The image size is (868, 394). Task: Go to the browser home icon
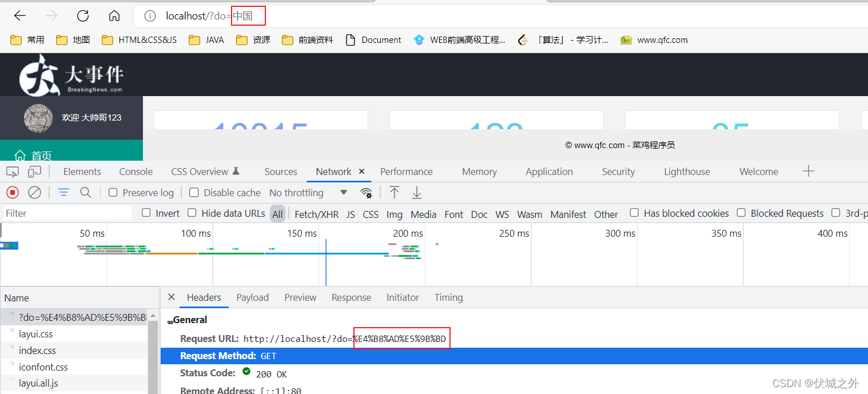click(x=114, y=16)
